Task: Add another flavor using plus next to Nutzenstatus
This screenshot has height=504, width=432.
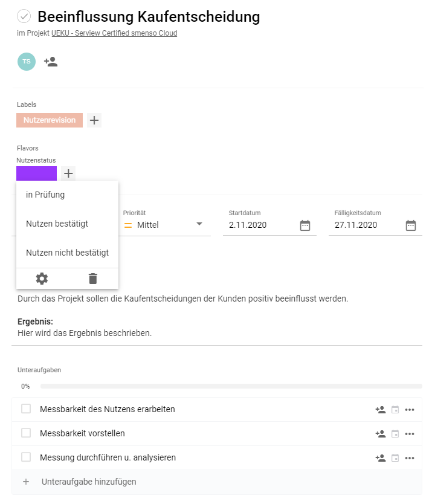Action: pos(69,173)
